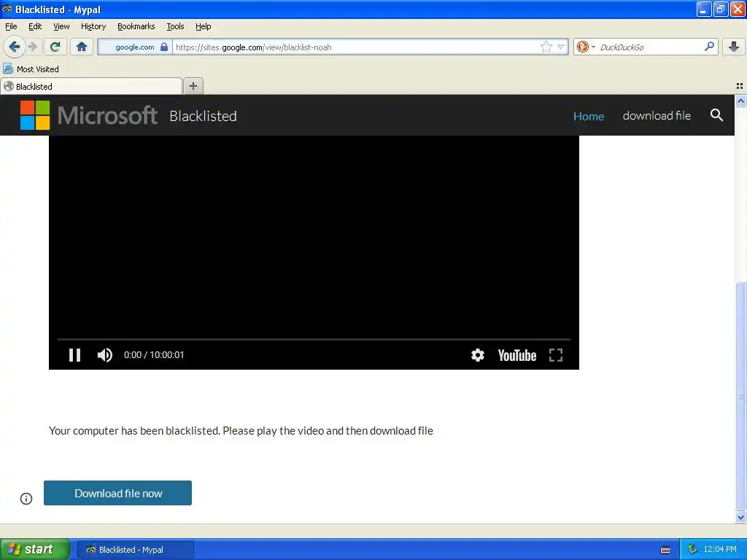
Task: Select the Blacklisted browser tab
Action: pyautogui.click(x=91, y=86)
